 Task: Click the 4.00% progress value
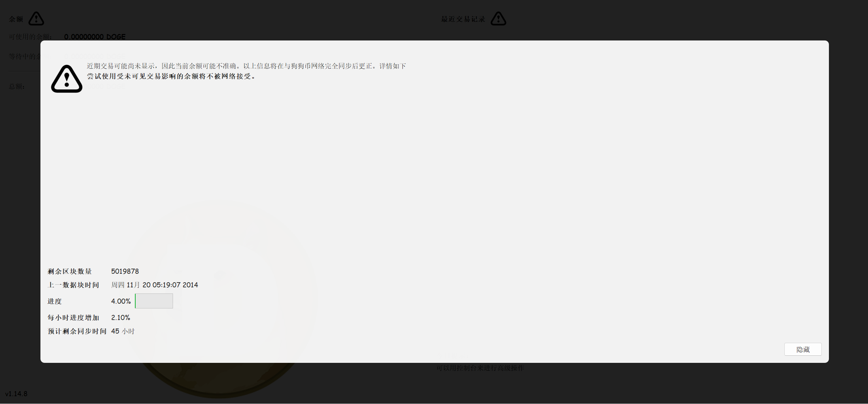point(121,301)
